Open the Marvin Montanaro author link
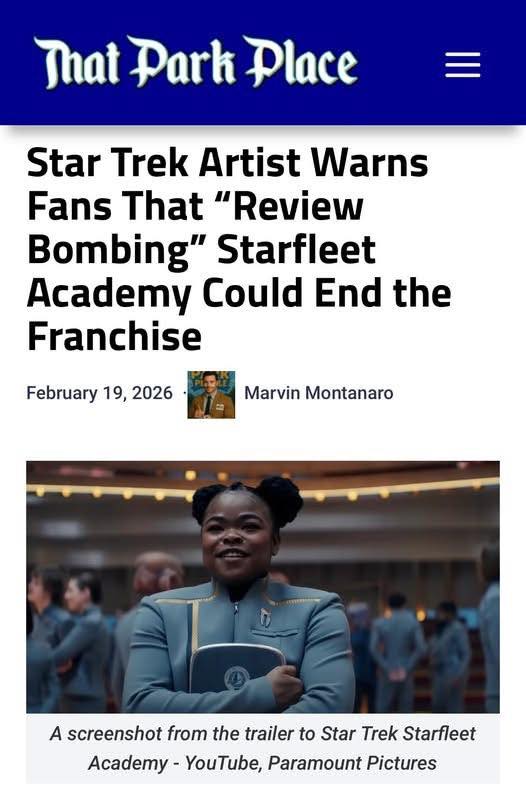The image size is (526, 801). tap(319, 393)
